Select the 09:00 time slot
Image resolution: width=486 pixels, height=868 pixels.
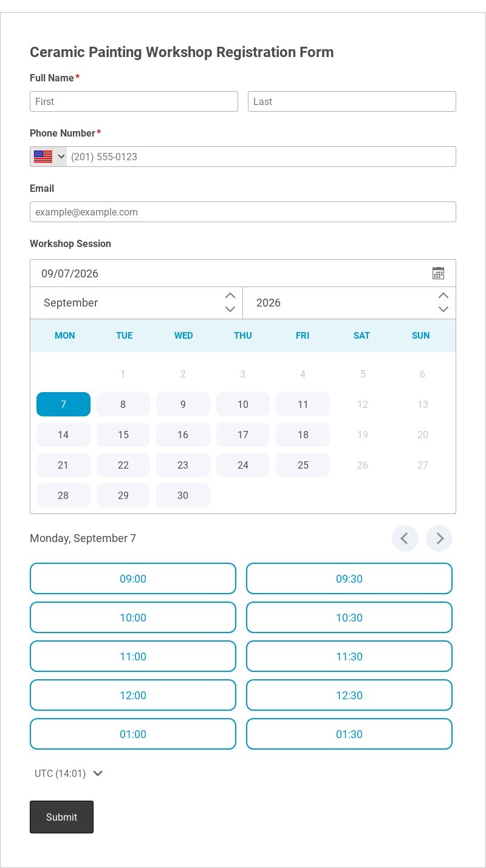point(133,578)
